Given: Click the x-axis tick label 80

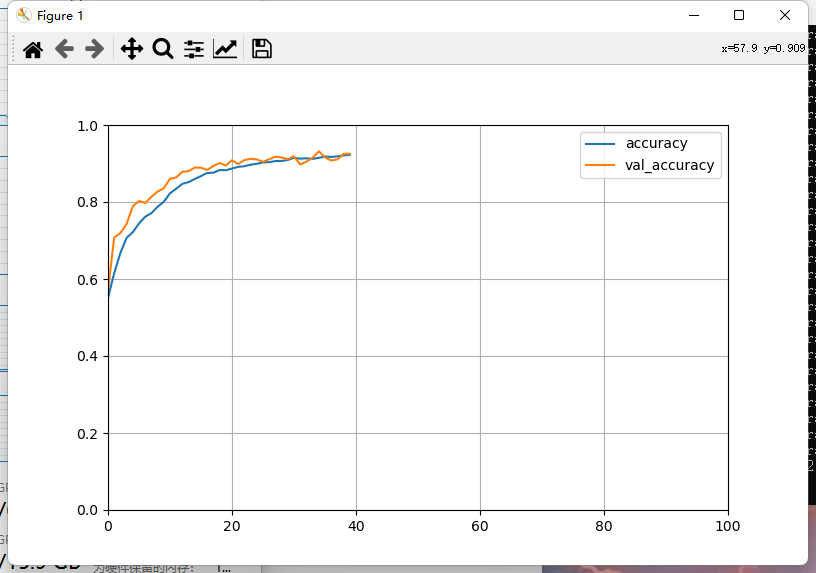Looking at the screenshot, I should [x=604, y=526].
